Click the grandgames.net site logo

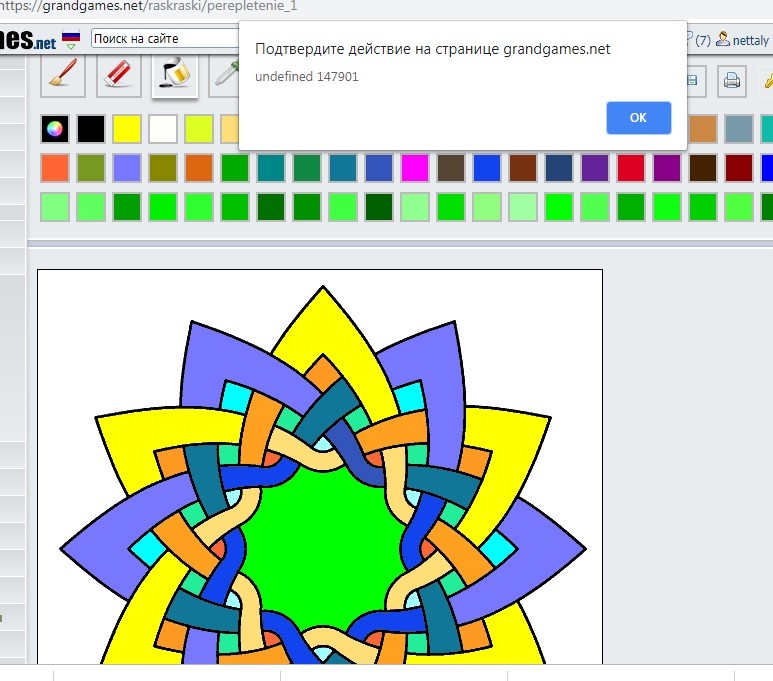click(28, 39)
